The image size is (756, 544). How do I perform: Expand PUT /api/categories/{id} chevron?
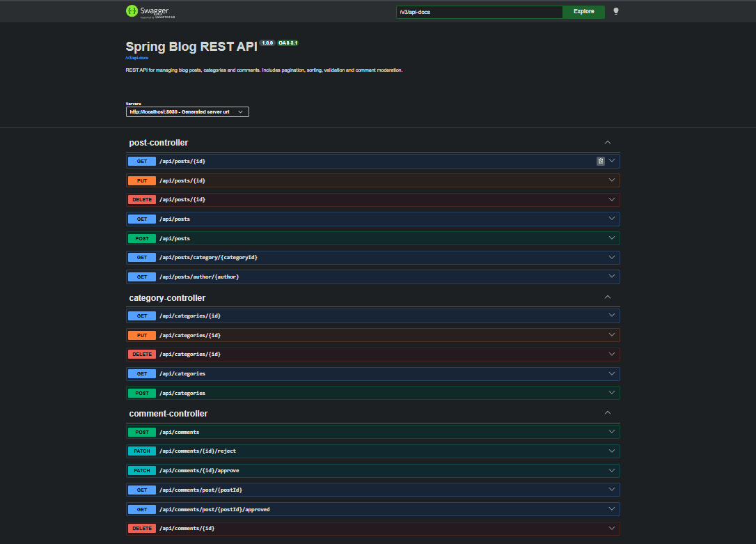(x=612, y=335)
